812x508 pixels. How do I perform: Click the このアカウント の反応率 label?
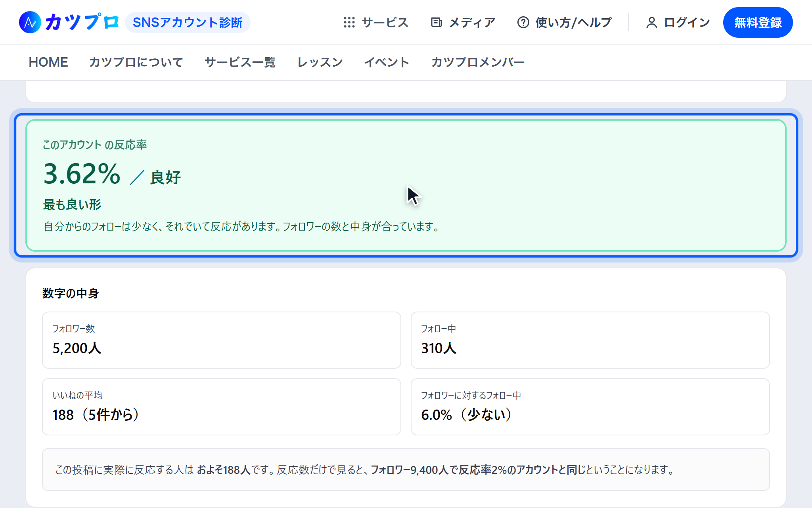click(95, 145)
